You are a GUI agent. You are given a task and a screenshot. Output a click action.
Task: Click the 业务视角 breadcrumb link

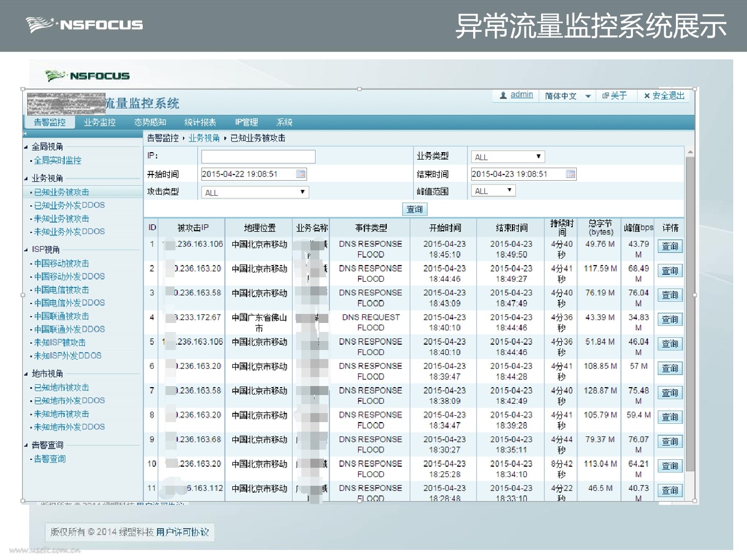(204, 138)
